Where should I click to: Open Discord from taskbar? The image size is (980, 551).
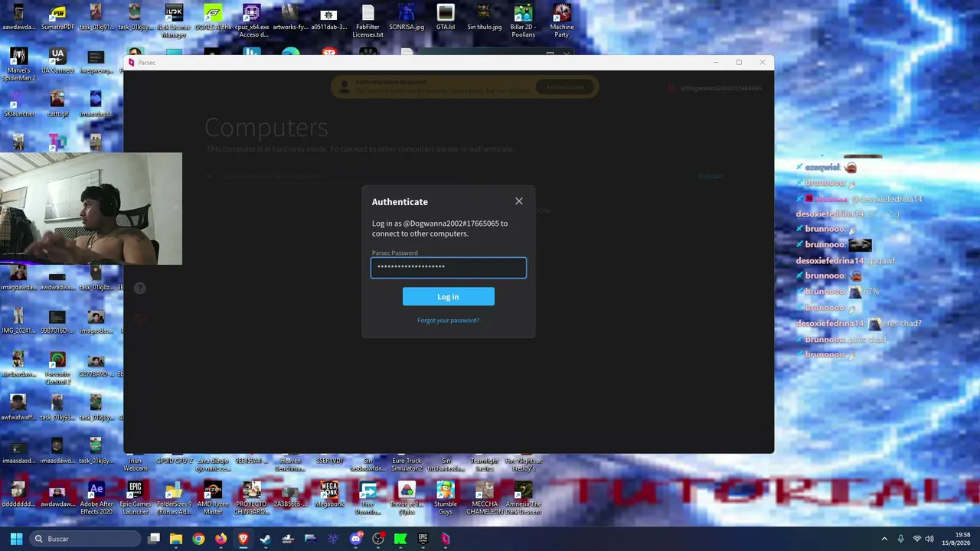coord(356,539)
